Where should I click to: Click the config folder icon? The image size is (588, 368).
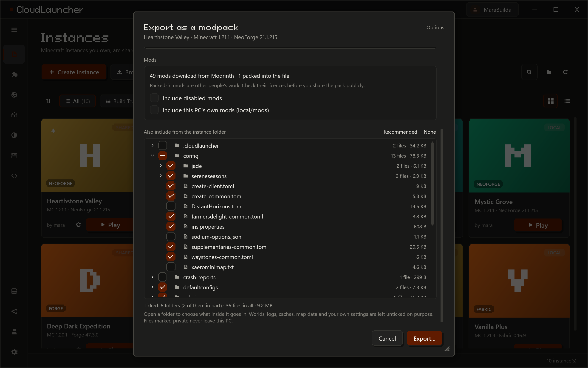(x=177, y=155)
